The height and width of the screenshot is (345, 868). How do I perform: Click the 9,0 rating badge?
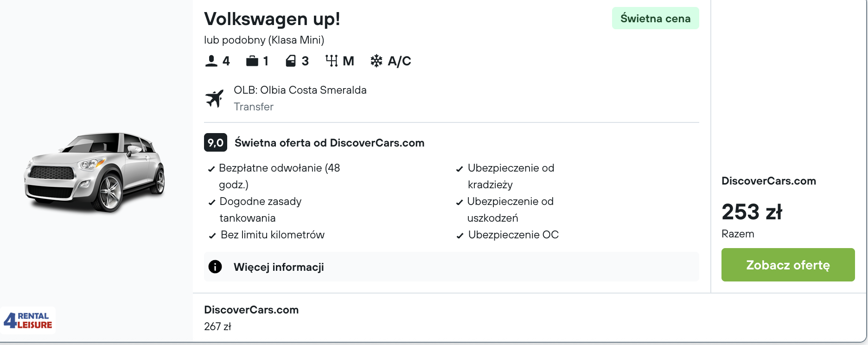coord(216,143)
